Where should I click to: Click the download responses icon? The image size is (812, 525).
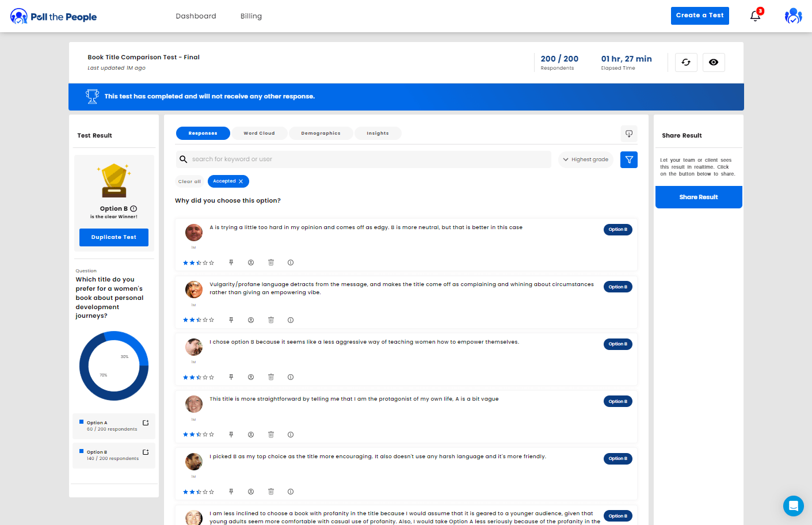pos(629,134)
